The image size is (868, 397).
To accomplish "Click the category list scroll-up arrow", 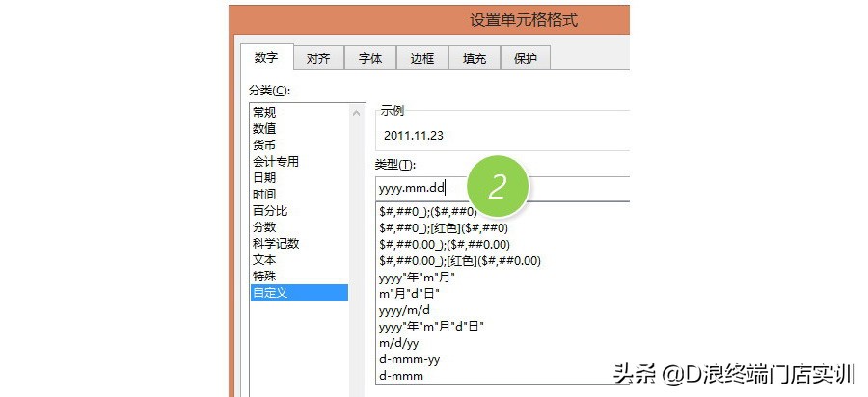I will click(x=357, y=113).
